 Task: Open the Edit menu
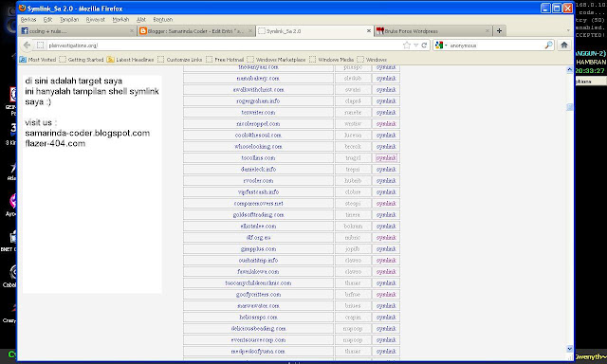pyautogui.click(x=47, y=19)
